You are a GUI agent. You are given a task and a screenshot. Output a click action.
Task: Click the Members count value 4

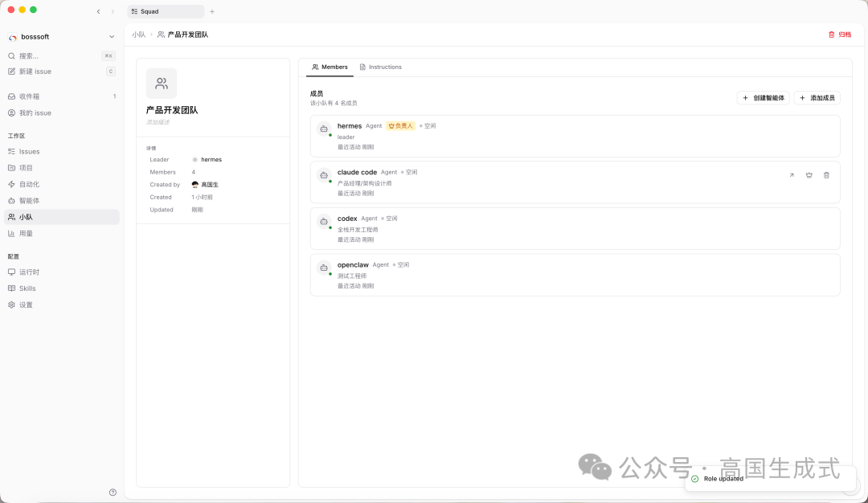click(193, 172)
